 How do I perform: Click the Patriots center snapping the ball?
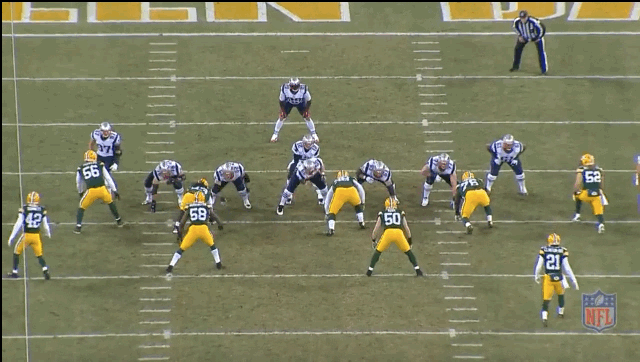[x=303, y=186]
